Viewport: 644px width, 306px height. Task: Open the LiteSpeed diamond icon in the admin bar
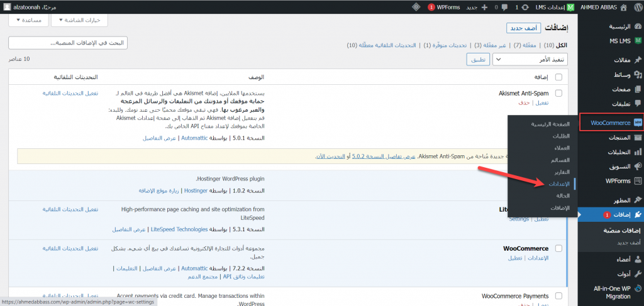point(416,8)
